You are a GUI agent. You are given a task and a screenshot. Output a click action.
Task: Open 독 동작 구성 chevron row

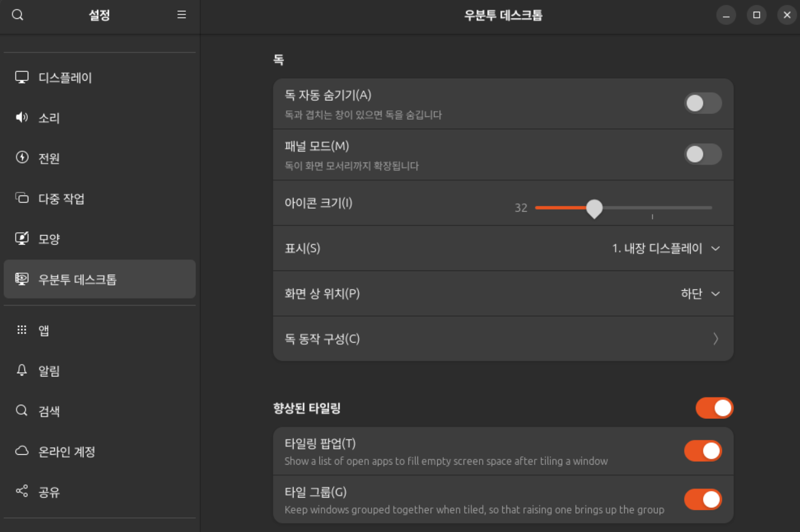(503, 339)
